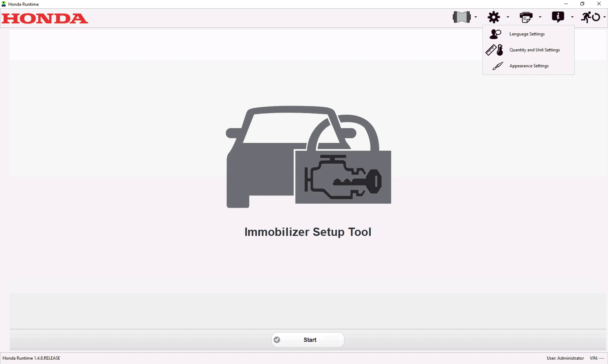Click the immobilizer car and lock graphic

[x=308, y=157]
